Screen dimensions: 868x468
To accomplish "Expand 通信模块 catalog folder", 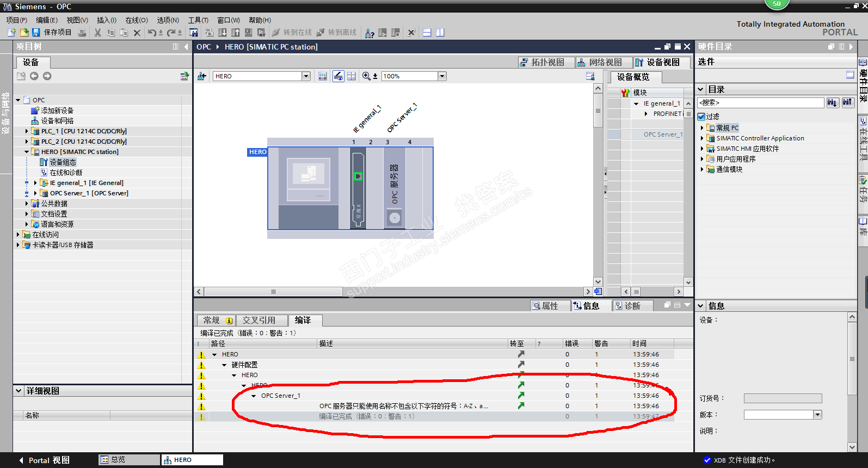I will (x=702, y=169).
